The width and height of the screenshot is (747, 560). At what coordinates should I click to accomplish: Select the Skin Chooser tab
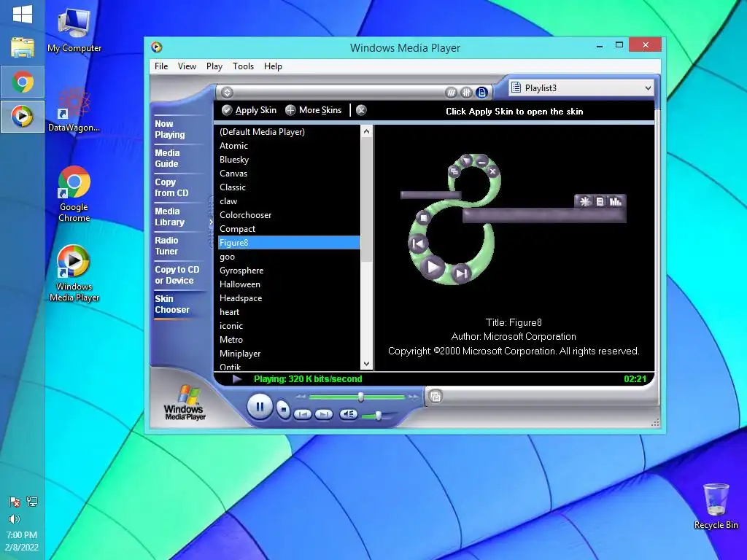point(172,304)
